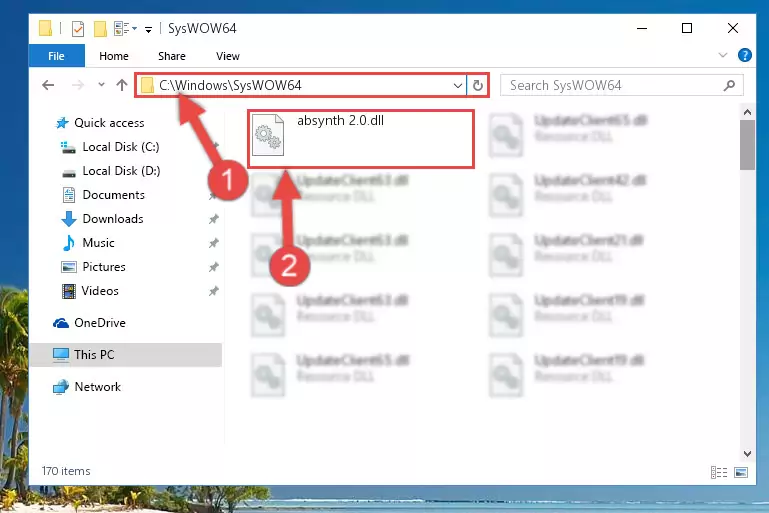Go back using the Back arrow
The image size is (769, 513).
[x=48, y=85]
